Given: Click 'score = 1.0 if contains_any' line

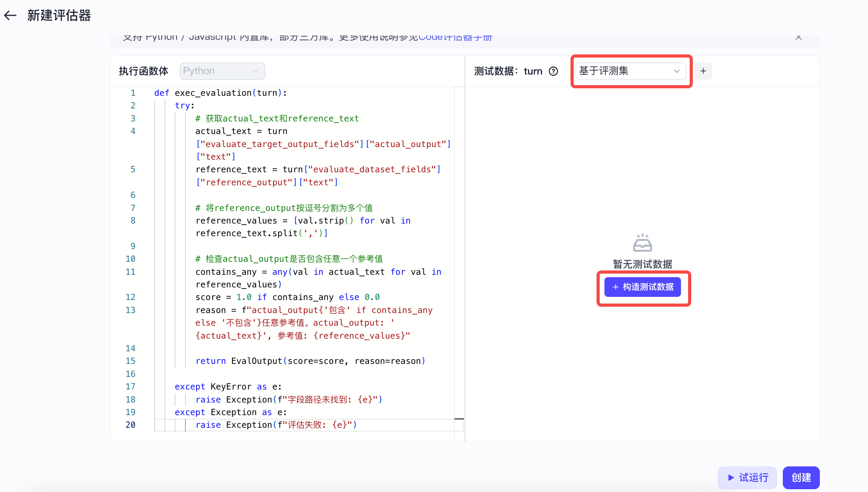Looking at the screenshot, I should tap(288, 297).
